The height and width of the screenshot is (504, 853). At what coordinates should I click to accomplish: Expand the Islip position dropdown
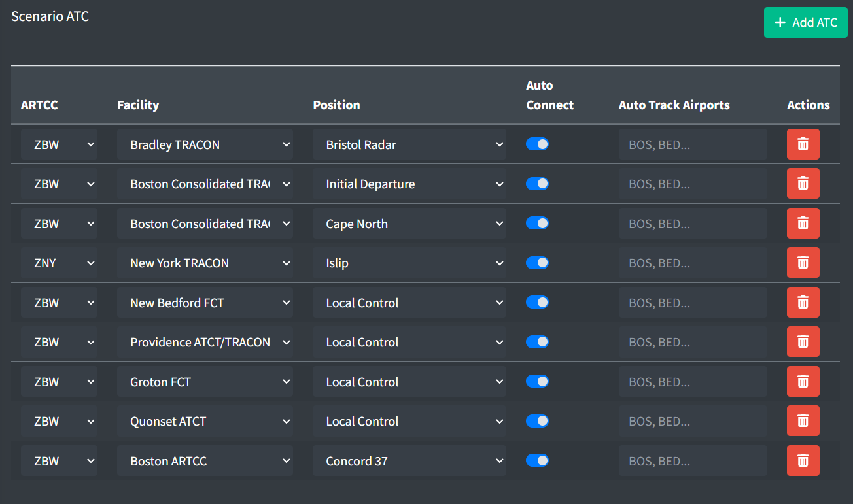coord(409,263)
